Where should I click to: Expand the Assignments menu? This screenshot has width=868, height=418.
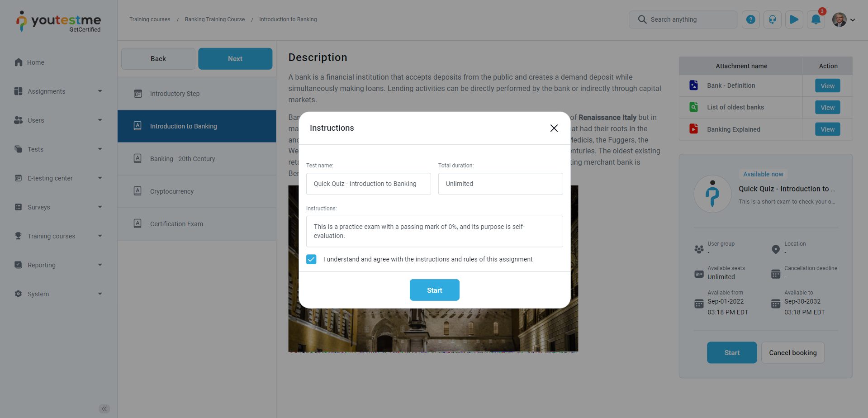tap(100, 91)
